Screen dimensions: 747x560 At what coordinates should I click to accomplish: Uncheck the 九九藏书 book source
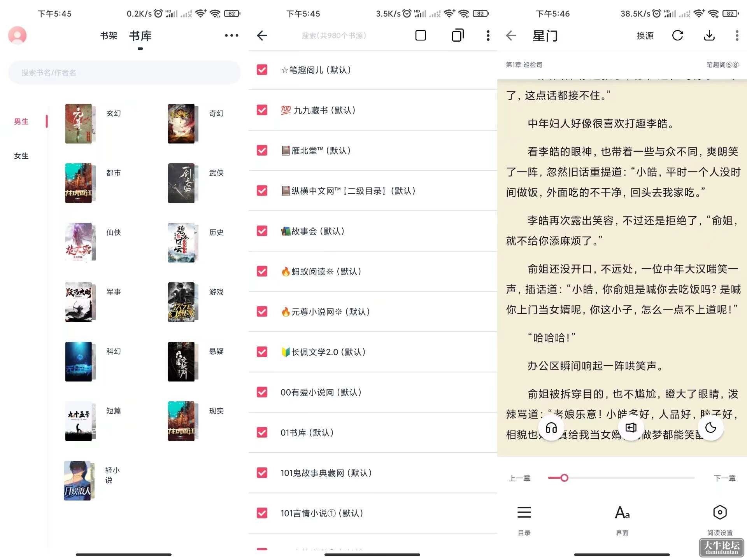click(x=262, y=110)
